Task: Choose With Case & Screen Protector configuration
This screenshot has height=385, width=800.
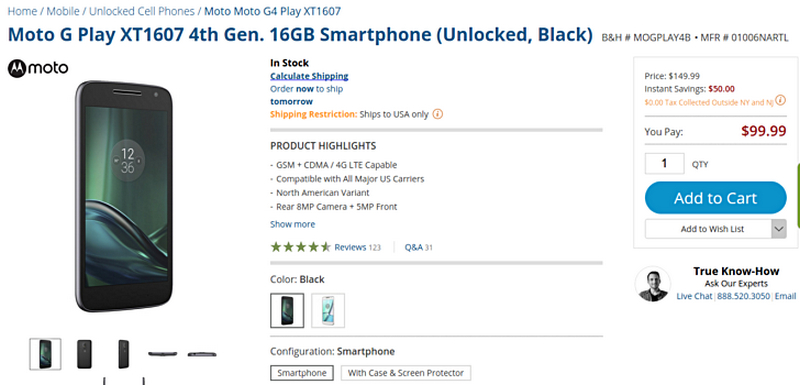Action: (x=406, y=373)
